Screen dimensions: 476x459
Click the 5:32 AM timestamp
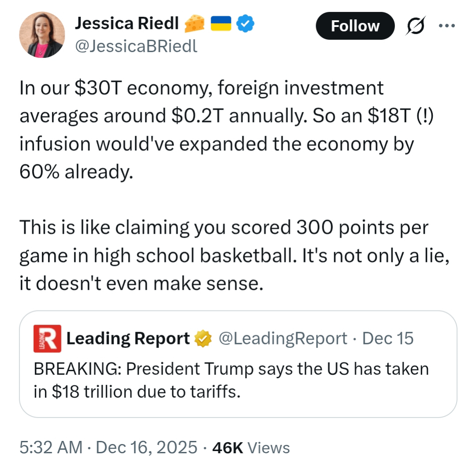pos(51,447)
